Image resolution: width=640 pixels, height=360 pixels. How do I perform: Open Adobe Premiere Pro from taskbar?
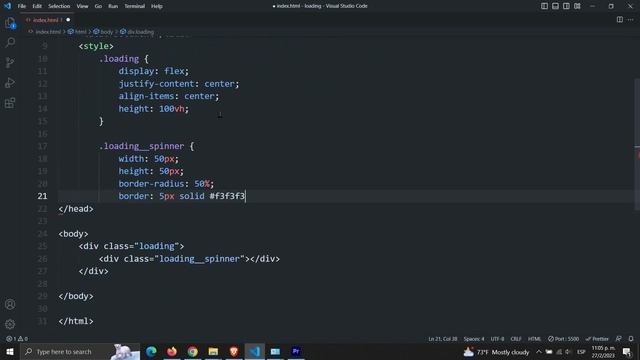pos(296,351)
